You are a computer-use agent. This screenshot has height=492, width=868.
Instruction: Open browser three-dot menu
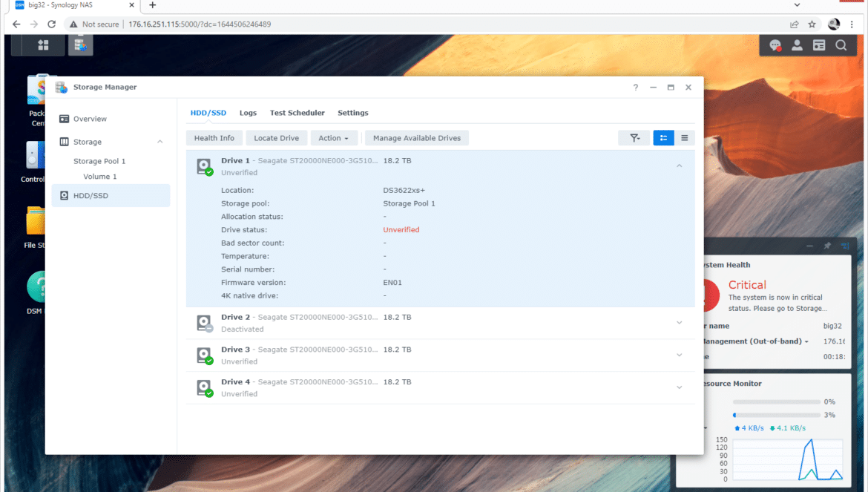coord(852,24)
